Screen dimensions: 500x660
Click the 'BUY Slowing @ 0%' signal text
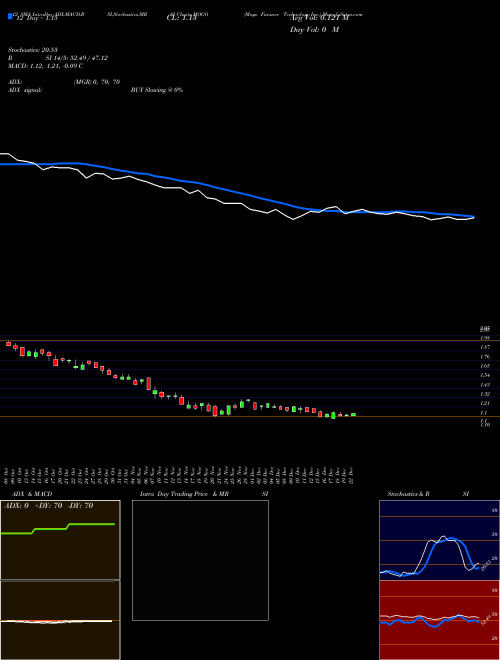coord(157,90)
